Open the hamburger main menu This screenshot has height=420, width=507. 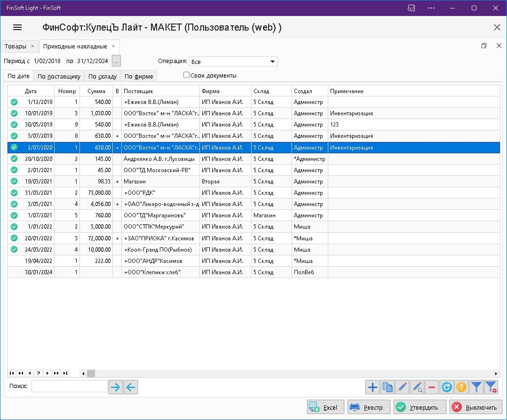17,27
